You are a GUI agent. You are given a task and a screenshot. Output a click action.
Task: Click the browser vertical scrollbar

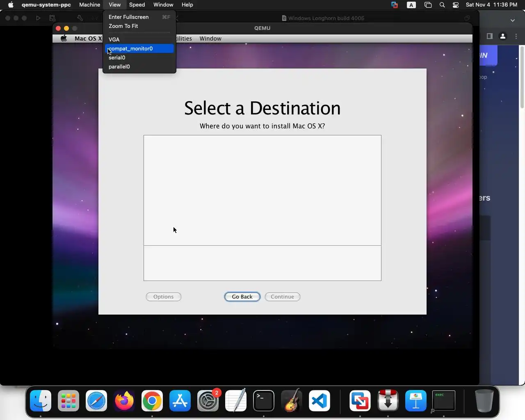coord(522,78)
